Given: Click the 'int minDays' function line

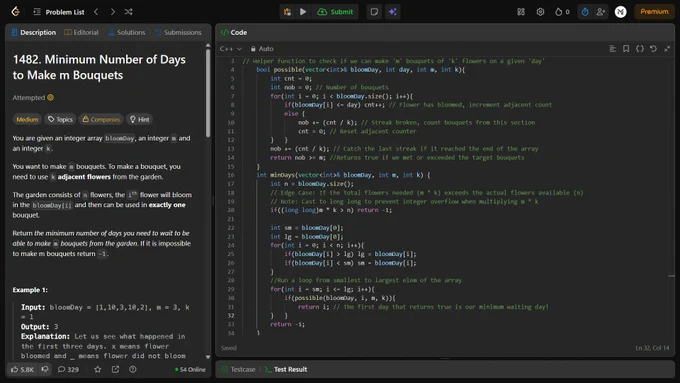Looking at the screenshot, I should click(343, 175).
